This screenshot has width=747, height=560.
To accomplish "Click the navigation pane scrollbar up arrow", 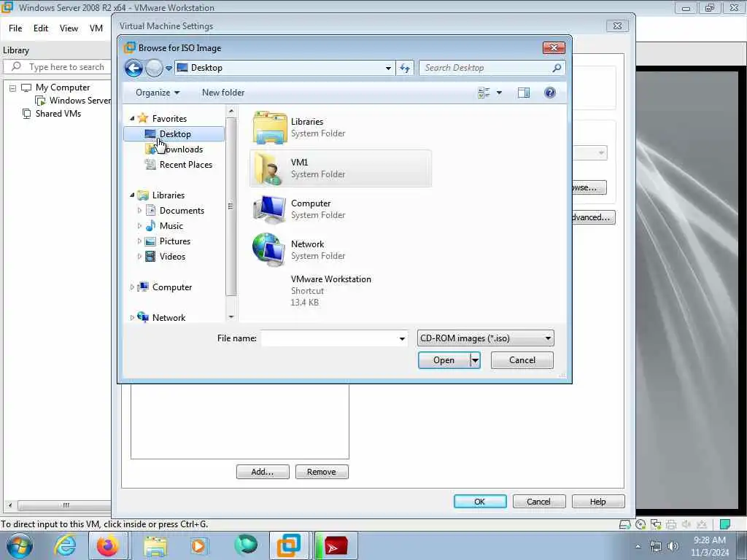I will 231,112.
